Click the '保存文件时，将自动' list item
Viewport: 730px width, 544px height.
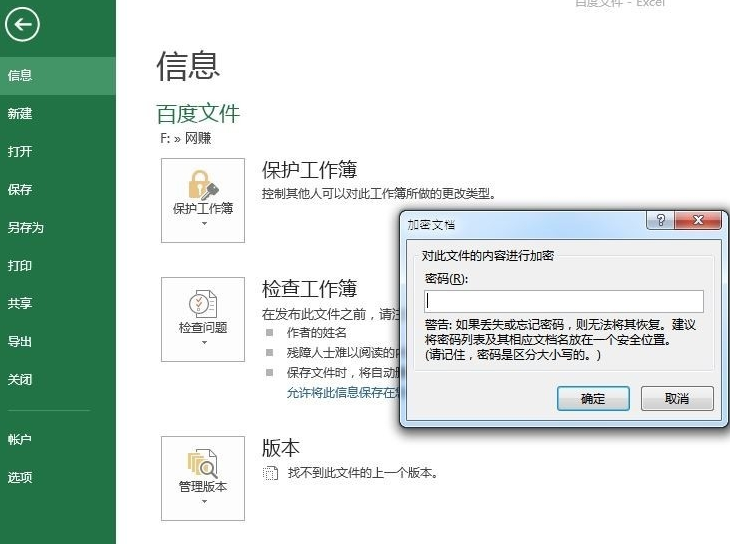point(343,373)
